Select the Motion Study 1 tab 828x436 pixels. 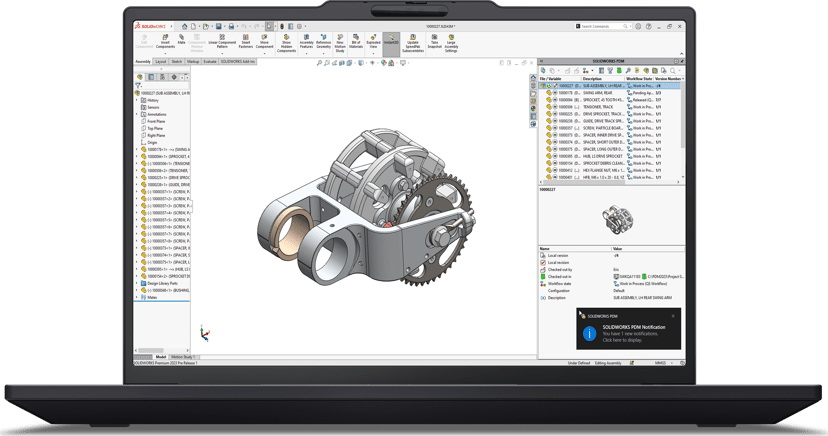(183, 357)
